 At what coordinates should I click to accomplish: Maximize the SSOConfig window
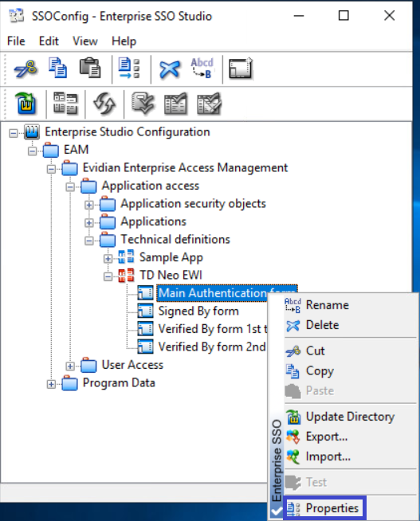point(343,16)
